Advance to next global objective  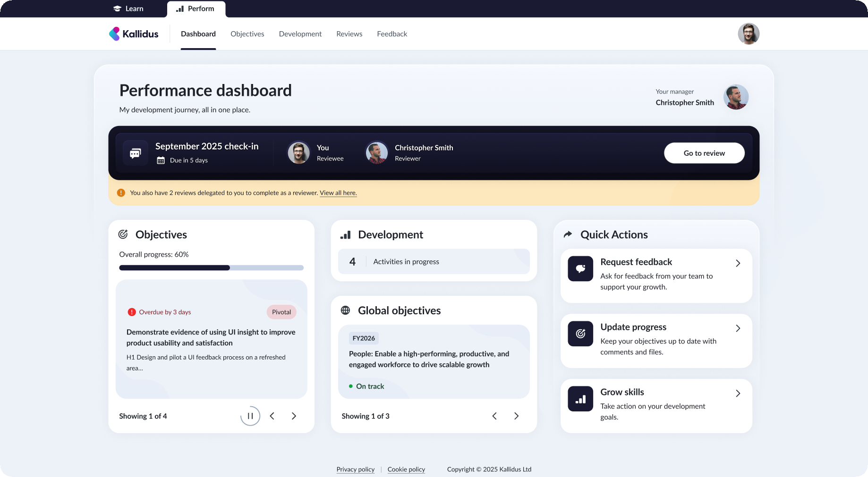516,416
